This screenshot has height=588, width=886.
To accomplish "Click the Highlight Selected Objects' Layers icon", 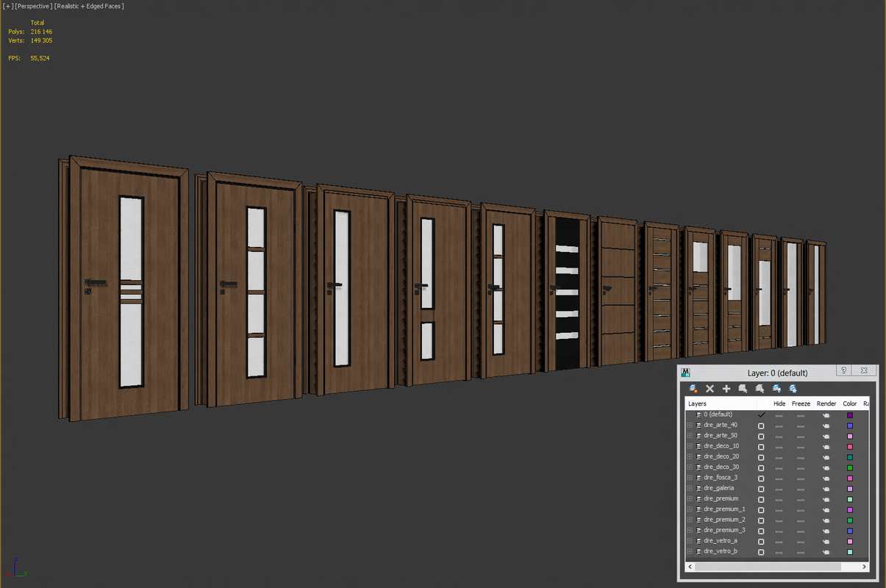I will (x=758, y=389).
